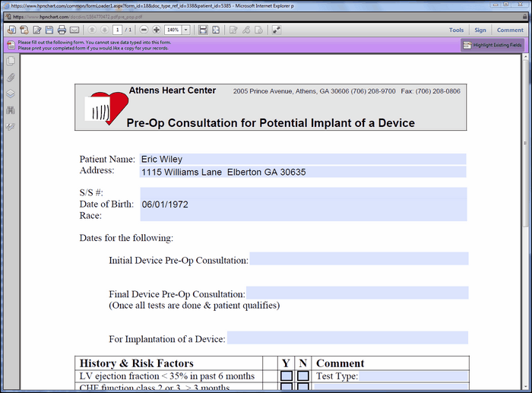Open Page Thumbnails side panel

coord(11,61)
